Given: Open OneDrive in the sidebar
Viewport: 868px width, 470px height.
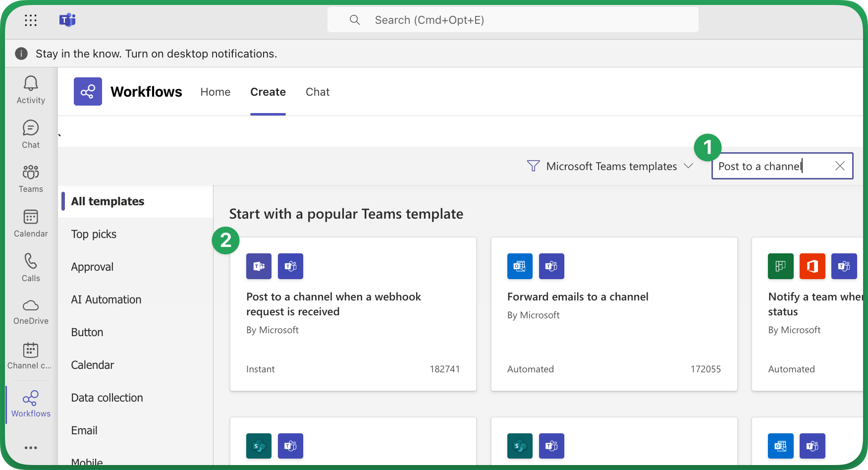Looking at the screenshot, I should (x=31, y=312).
